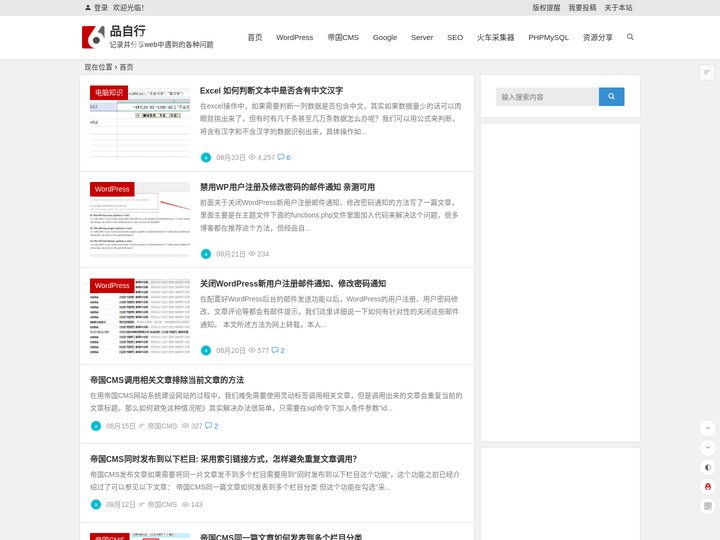The width and height of the screenshot is (720, 540).
Task: Open the QR code icon
Action: [708, 506]
